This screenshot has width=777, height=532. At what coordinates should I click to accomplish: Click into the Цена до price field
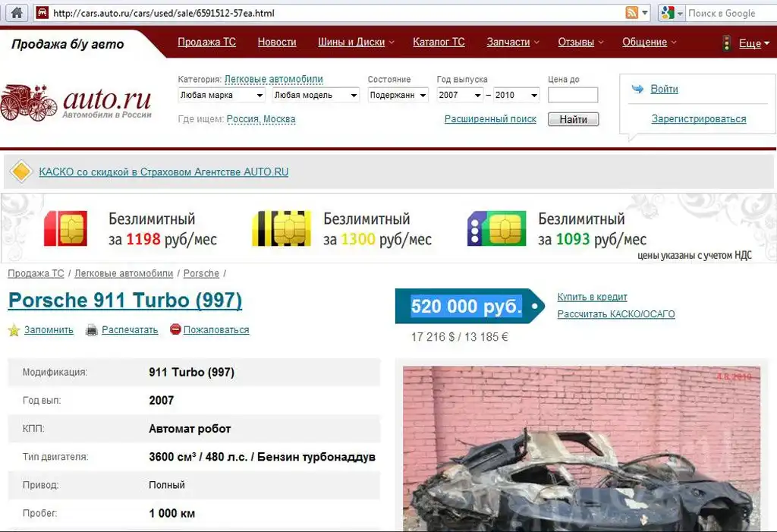point(572,96)
